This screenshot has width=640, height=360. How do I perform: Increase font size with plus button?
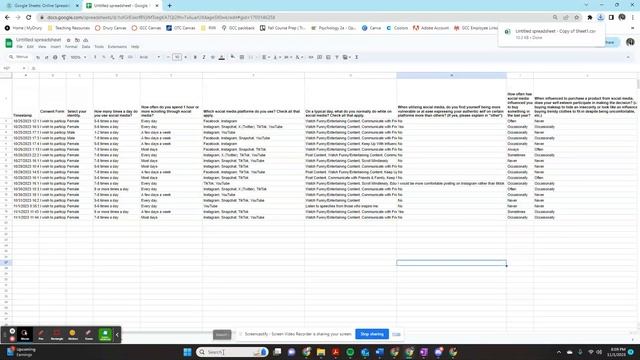186,57
